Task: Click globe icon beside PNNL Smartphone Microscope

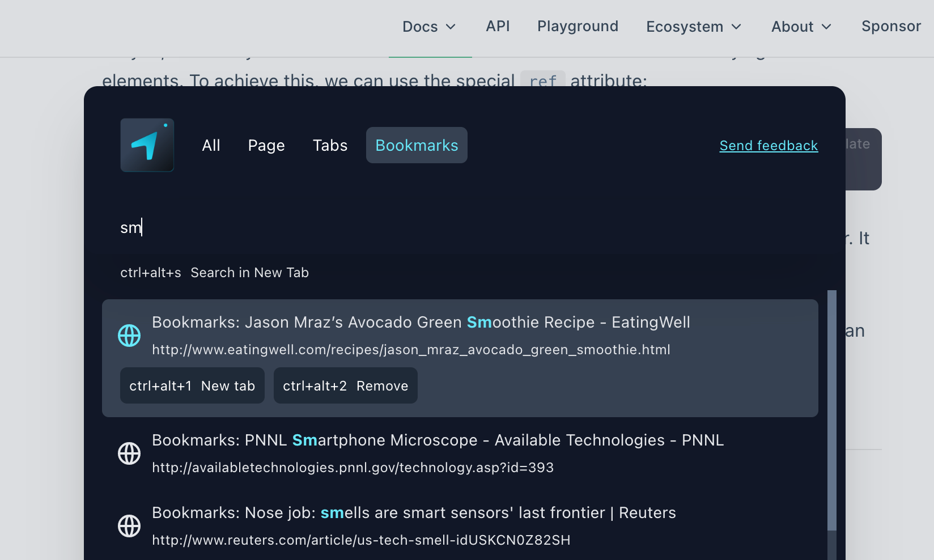Action: tap(129, 453)
